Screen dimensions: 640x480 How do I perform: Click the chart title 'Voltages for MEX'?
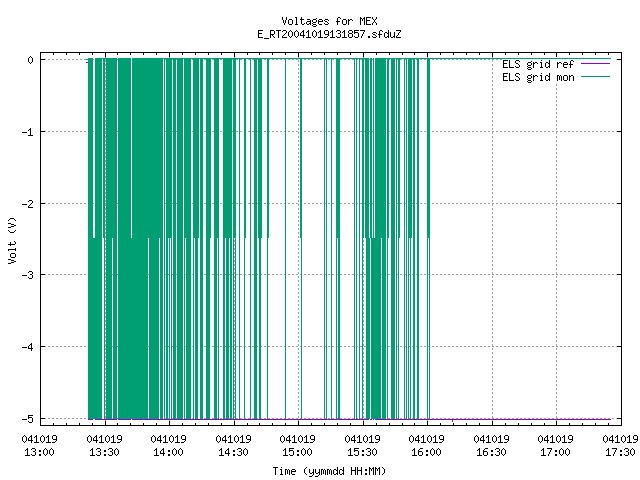click(x=329, y=21)
